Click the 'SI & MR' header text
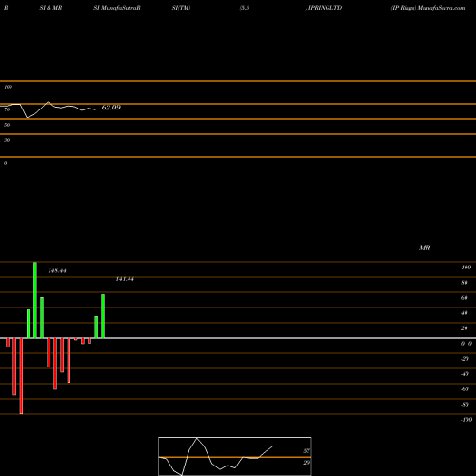The width and height of the screenshot is (476, 476). point(50,8)
